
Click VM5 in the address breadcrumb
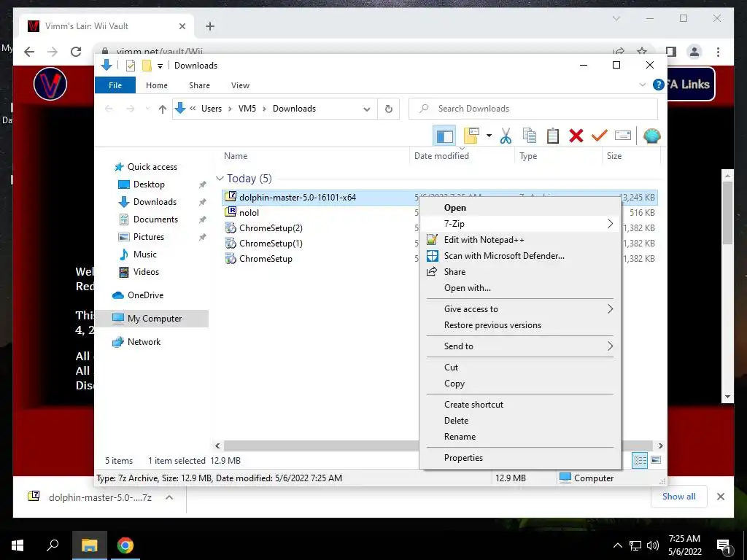point(247,109)
